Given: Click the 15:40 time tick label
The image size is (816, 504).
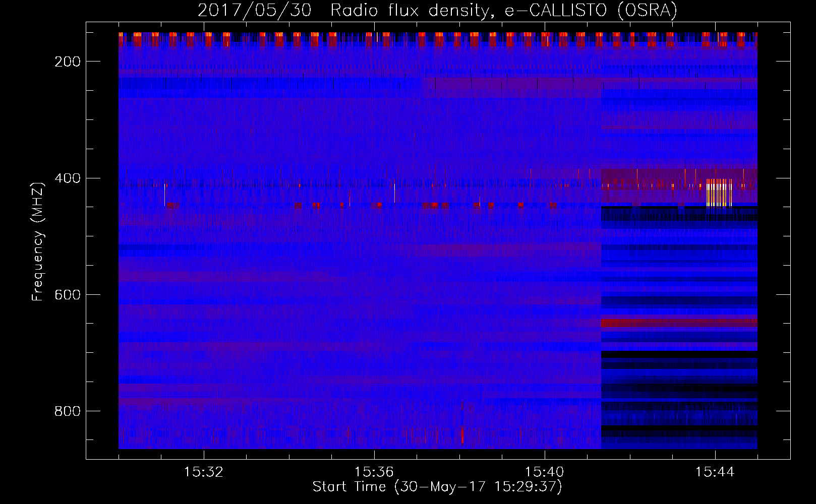Looking at the screenshot, I should click(545, 472).
